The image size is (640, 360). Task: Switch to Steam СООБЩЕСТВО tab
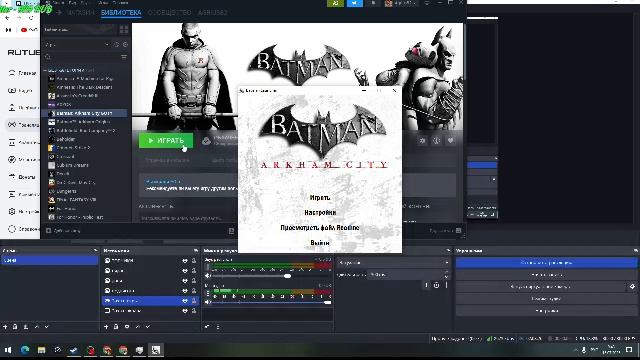pos(169,13)
